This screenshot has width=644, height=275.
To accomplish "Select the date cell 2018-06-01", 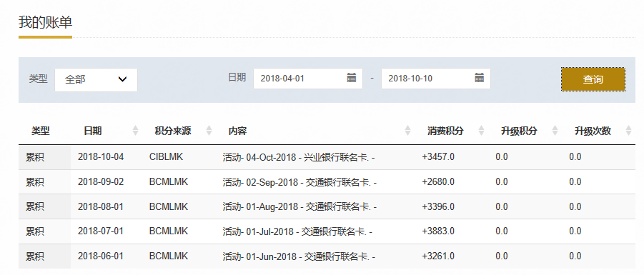I will 101,256.
